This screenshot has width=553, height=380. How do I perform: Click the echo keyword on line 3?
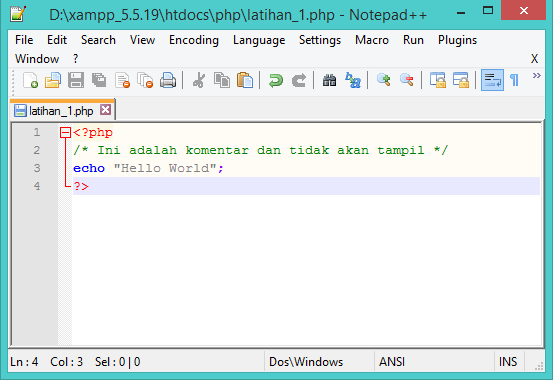89,168
